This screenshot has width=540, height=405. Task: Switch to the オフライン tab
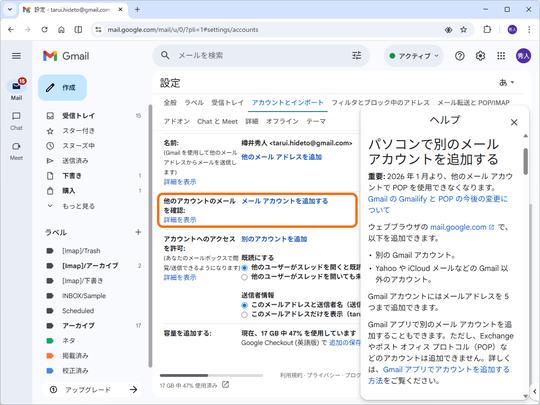pos(282,121)
